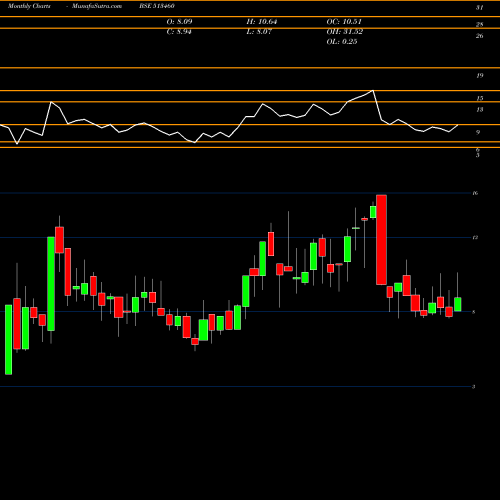Open the MunafaSutra.com label
This screenshot has width=500, height=500.
(x=97, y=6)
